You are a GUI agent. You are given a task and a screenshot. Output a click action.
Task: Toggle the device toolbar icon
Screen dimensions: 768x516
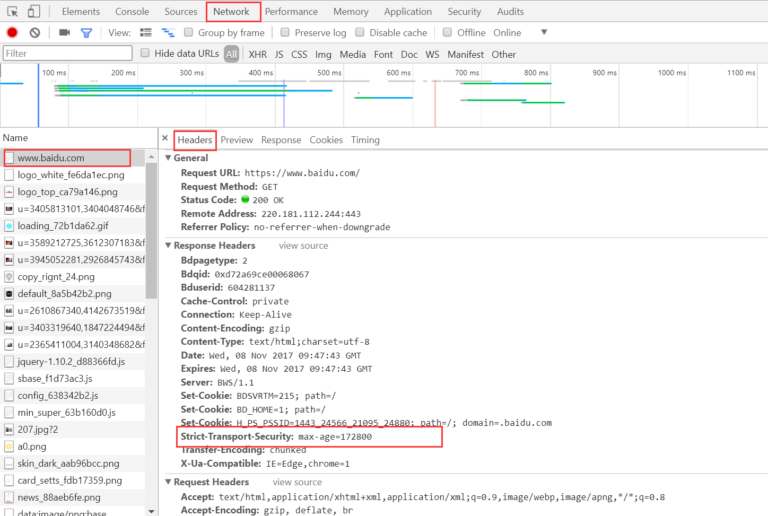click(33, 11)
